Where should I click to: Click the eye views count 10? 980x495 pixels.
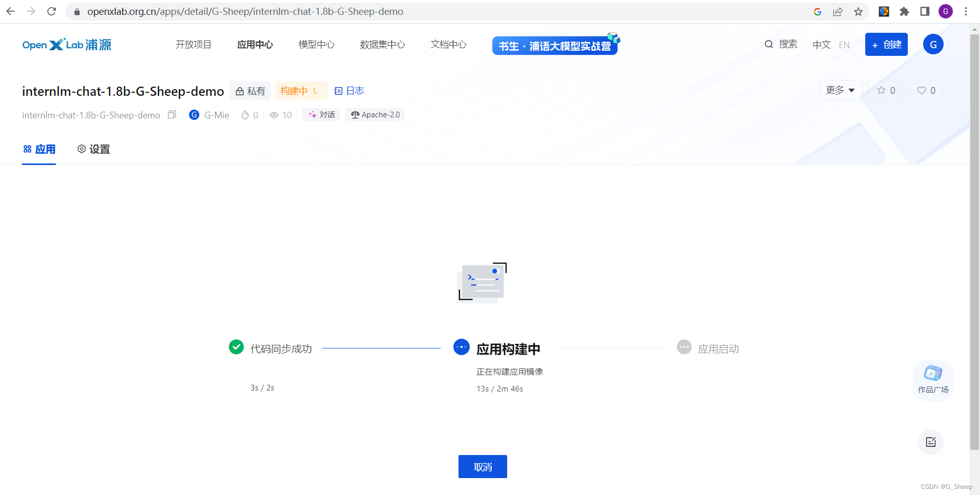281,115
